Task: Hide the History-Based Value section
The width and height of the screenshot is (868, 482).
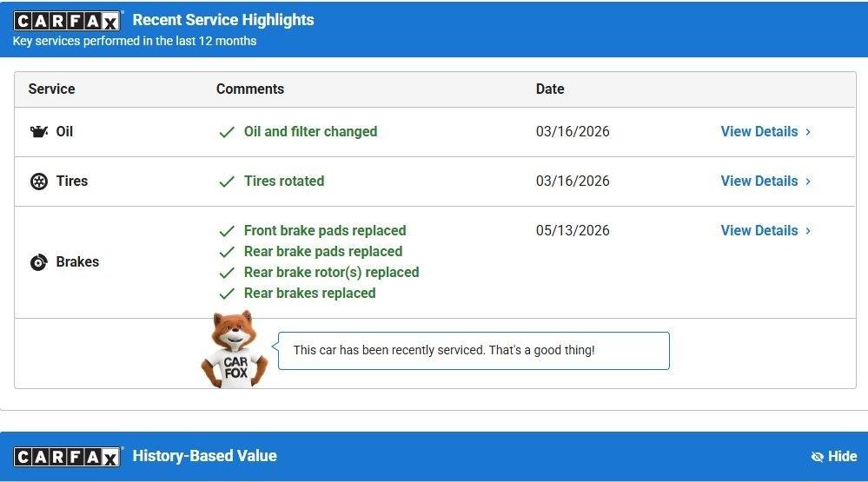Action: pos(834,457)
